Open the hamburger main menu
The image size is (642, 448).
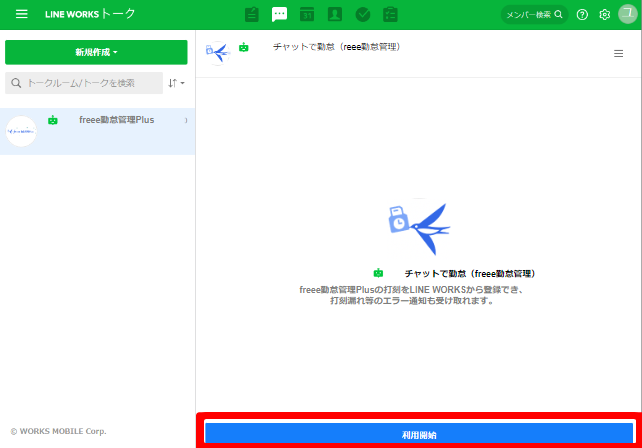point(21,14)
